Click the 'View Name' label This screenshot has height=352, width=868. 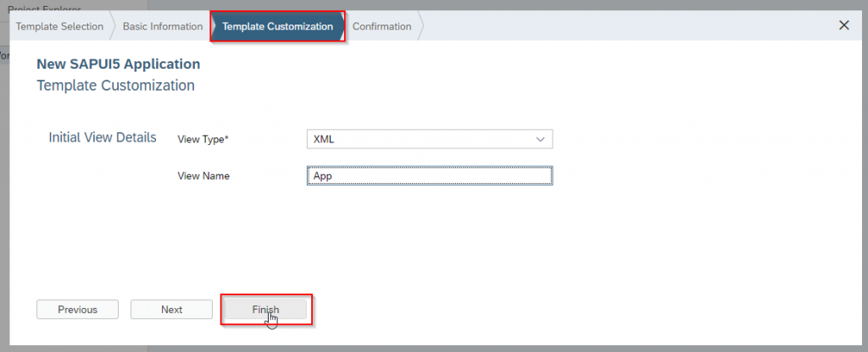click(203, 176)
